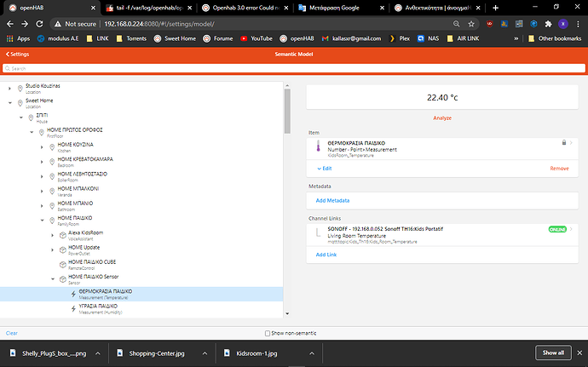Click the lock icon on the item card
Viewport: 588px width, 367px height.
tap(563, 142)
